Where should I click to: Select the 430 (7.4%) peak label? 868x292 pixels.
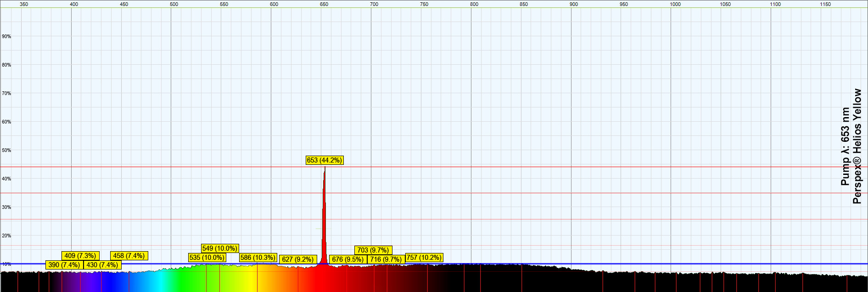pyautogui.click(x=102, y=265)
